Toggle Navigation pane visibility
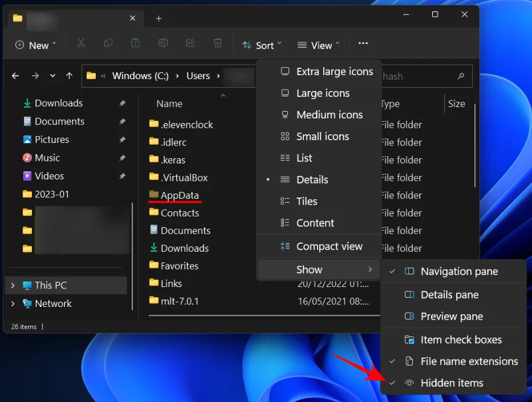 pyautogui.click(x=454, y=272)
